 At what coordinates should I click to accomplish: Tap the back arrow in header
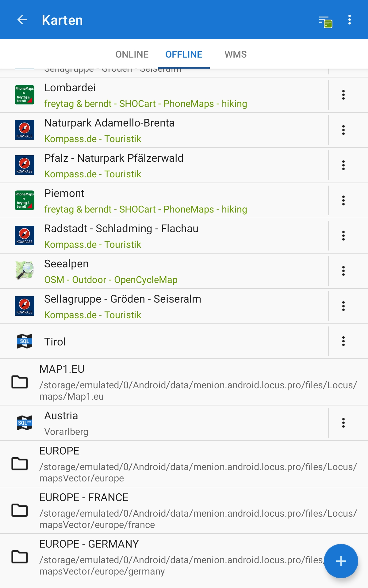tap(22, 20)
